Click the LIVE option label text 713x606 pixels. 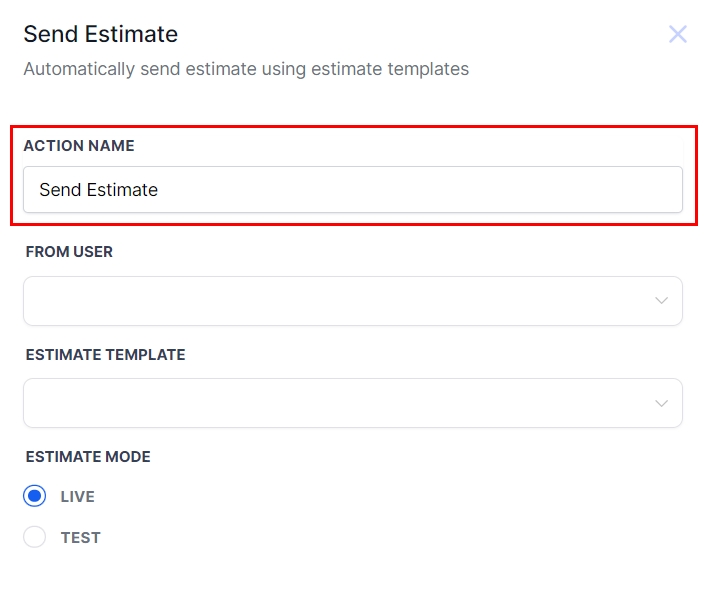[x=78, y=497]
